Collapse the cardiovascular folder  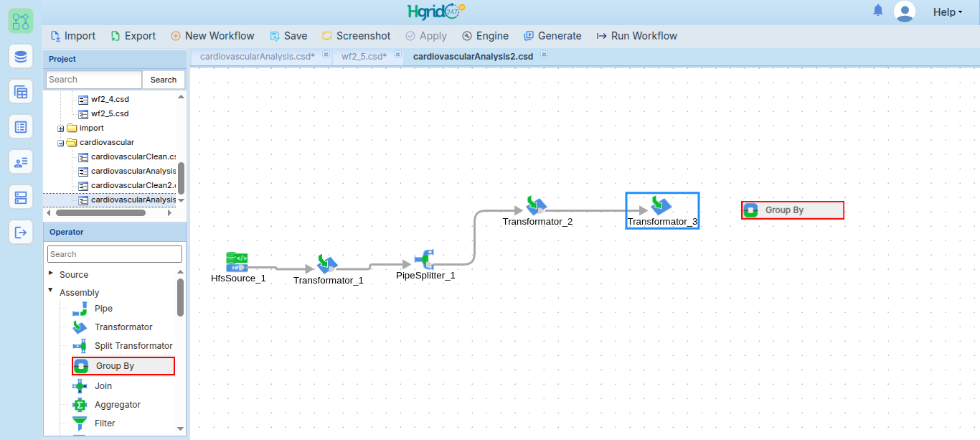tap(61, 143)
